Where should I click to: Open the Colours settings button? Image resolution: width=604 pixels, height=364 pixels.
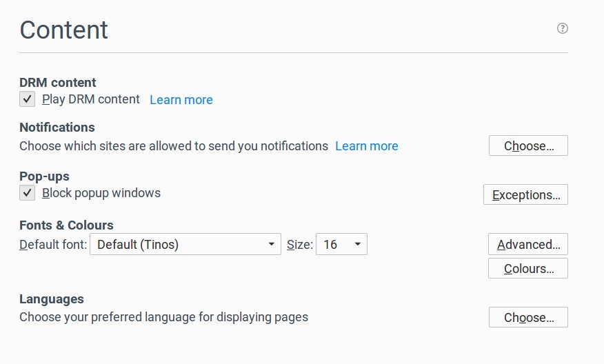[528, 269]
